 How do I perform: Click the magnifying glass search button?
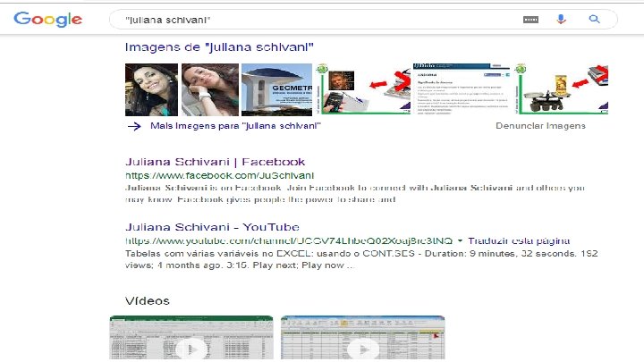[594, 19]
